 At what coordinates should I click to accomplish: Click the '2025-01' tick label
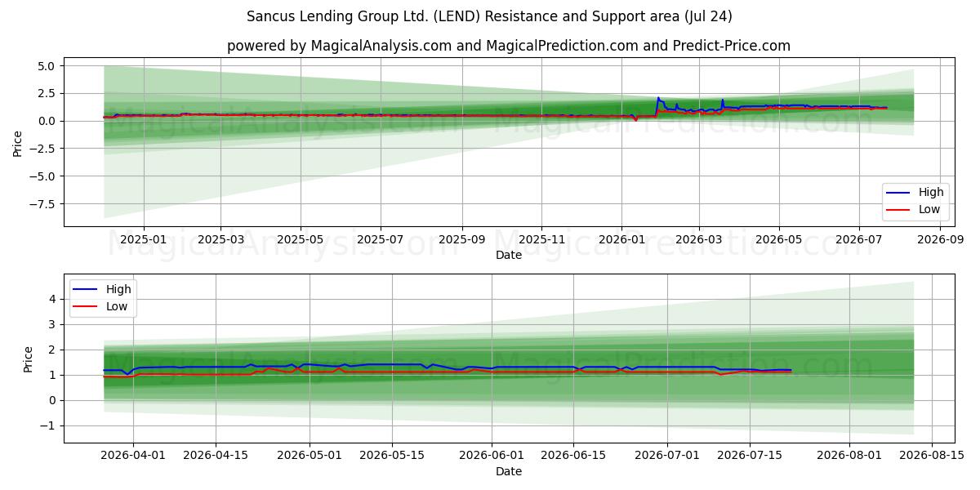tap(143, 239)
